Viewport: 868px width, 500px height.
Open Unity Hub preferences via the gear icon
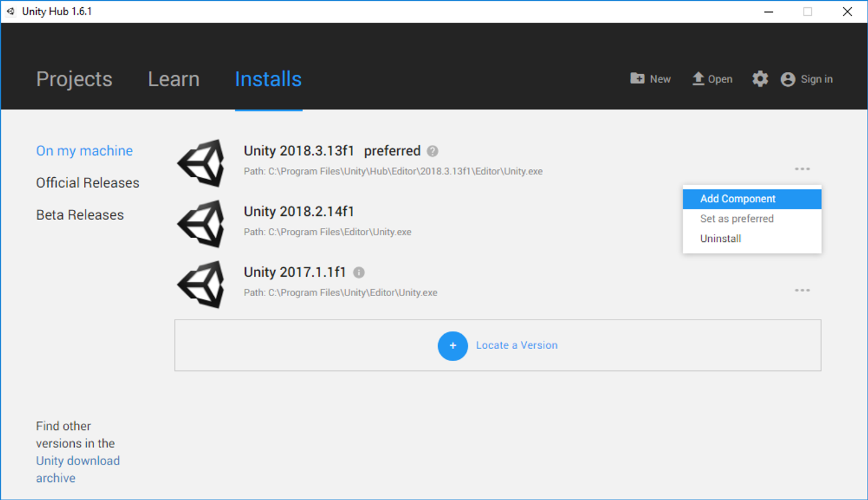coord(759,78)
